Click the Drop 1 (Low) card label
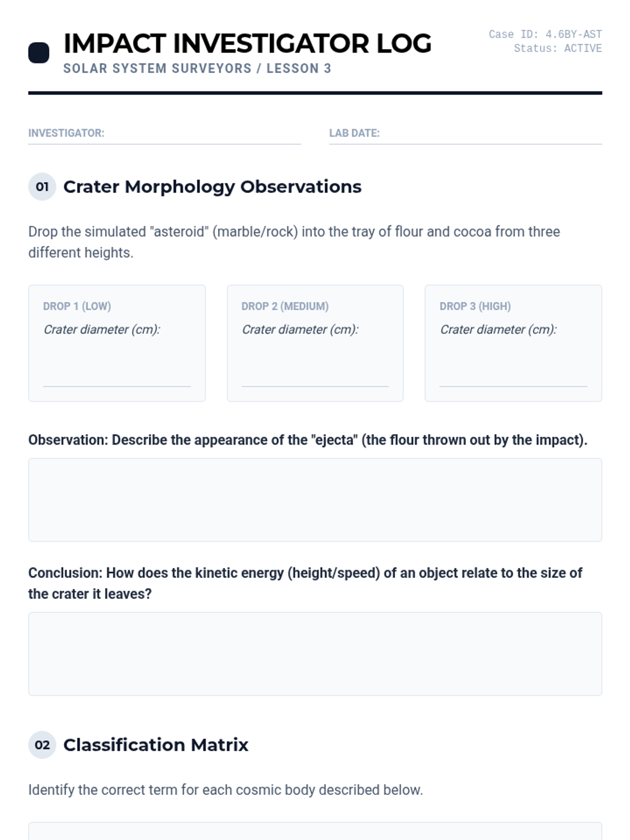This screenshot has height=840, width=630. [x=77, y=306]
